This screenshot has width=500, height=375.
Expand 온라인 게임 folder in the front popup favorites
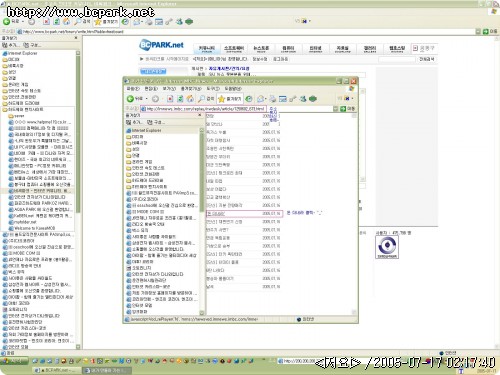click(139, 162)
